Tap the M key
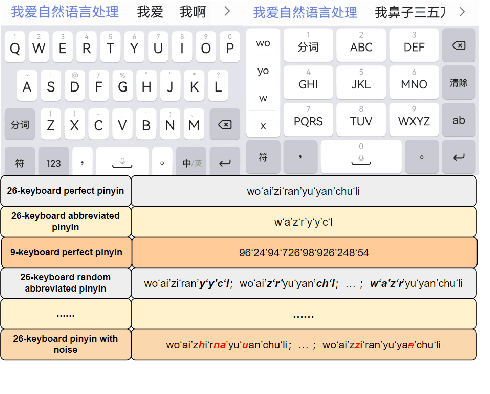Viewport: 490px width, 394px height. click(x=194, y=124)
